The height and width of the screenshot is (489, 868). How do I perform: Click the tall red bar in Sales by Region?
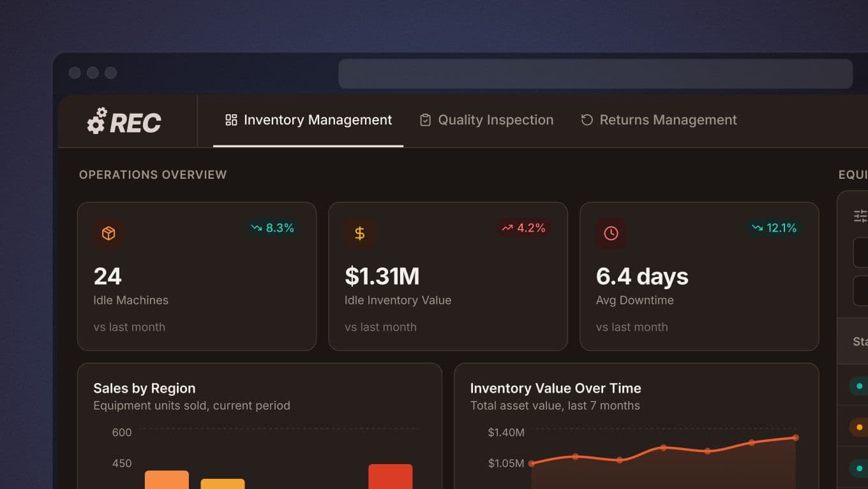coord(391,476)
